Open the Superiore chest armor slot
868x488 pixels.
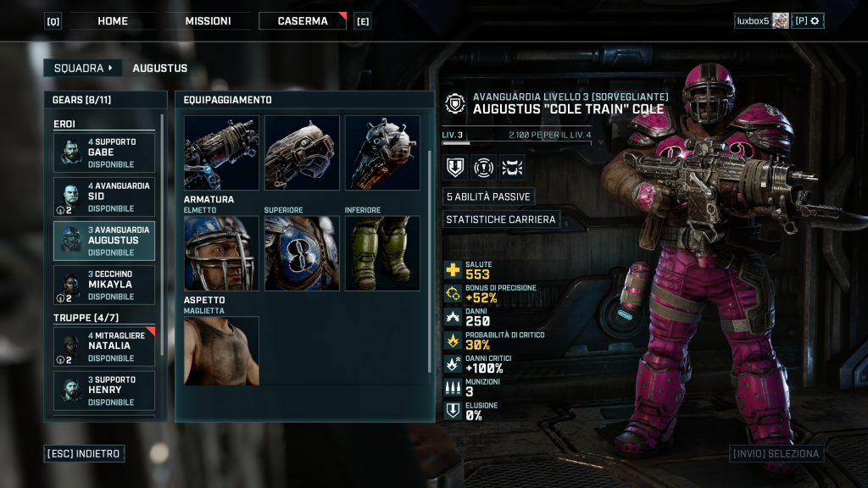302,253
